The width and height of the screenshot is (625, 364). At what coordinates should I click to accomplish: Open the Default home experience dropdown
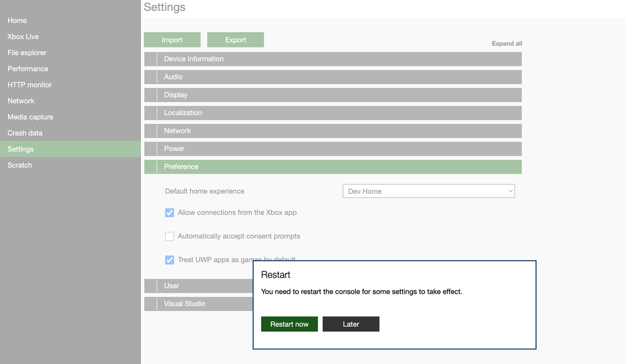(x=428, y=191)
